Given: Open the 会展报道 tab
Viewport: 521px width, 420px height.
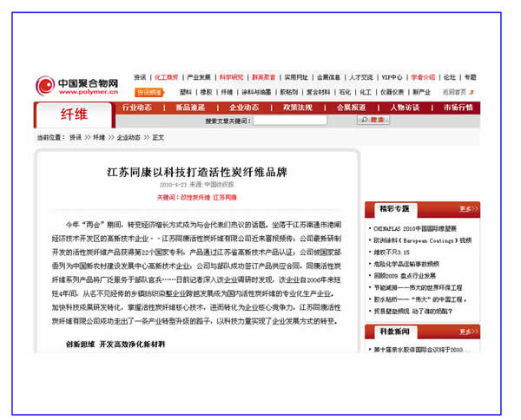Looking at the screenshot, I should pos(350,108).
